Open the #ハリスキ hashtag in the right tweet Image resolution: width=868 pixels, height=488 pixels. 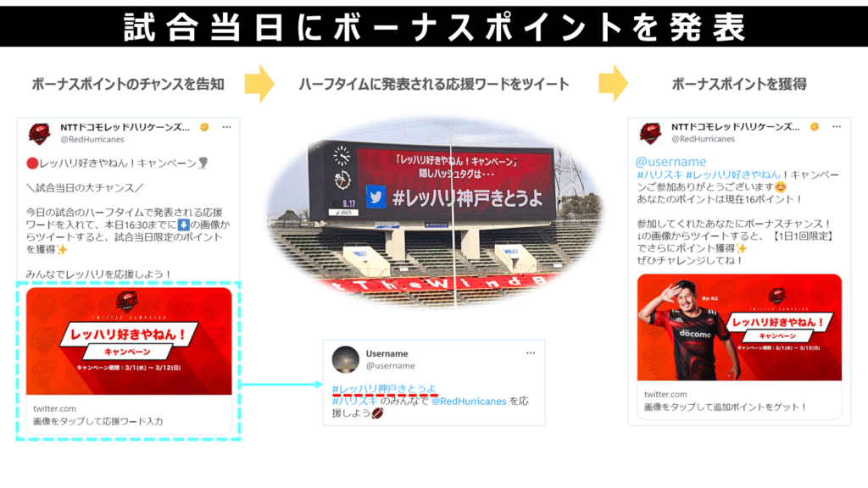click(659, 175)
